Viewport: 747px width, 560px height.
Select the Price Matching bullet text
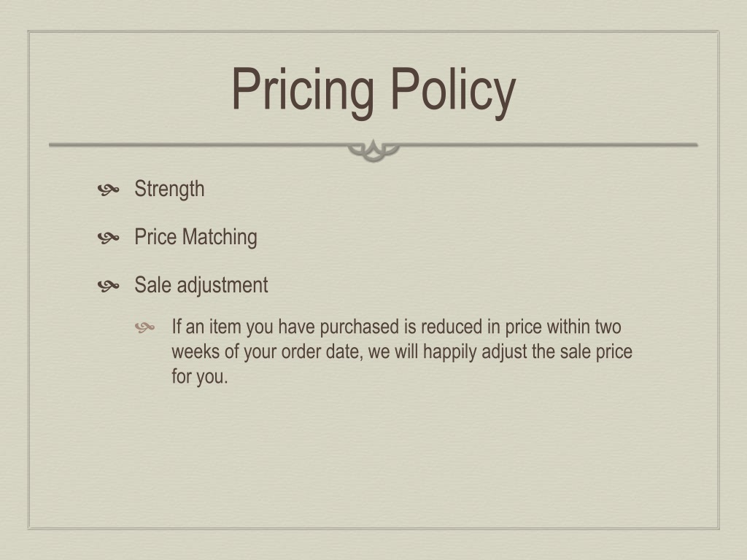pos(196,237)
